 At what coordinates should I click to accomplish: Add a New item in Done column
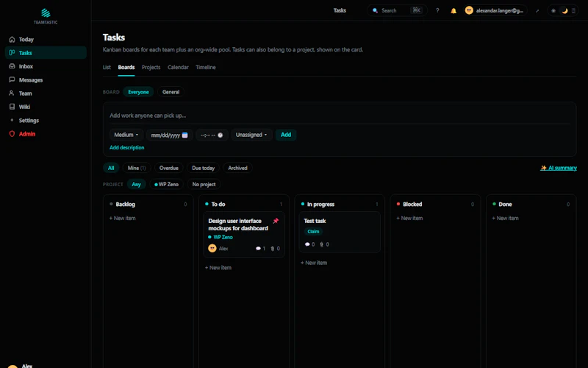[505, 218]
